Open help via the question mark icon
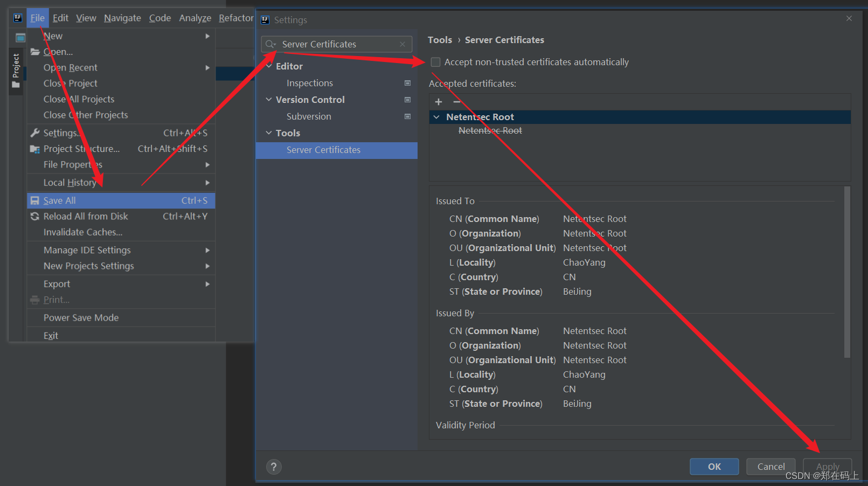This screenshot has width=868, height=486. pyautogui.click(x=274, y=467)
